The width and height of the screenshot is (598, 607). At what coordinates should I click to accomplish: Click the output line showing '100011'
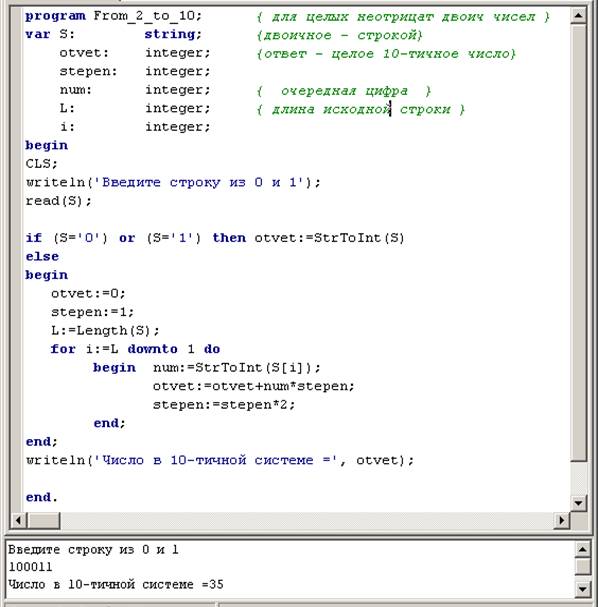(x=30, y=567)
